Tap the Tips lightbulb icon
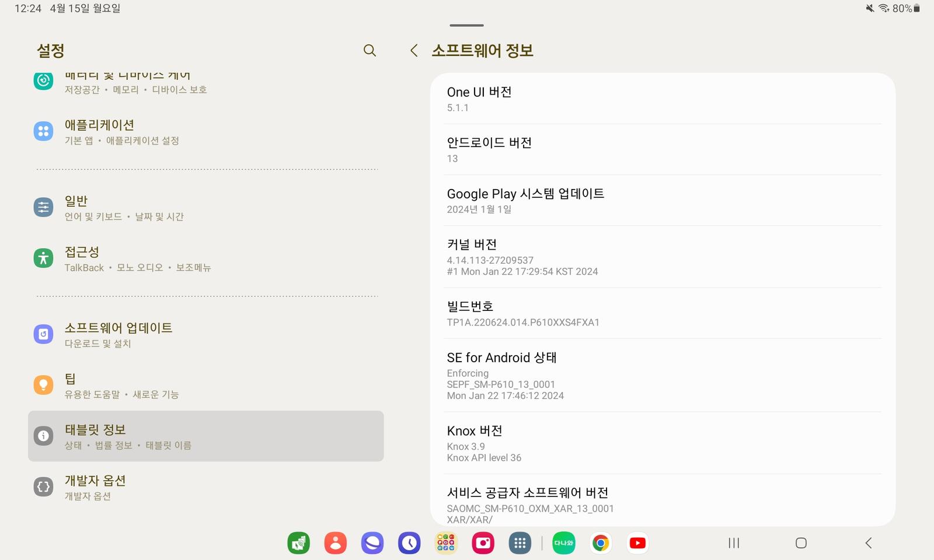Viewport: 934px width, 560px height. (x=43, y=384)
